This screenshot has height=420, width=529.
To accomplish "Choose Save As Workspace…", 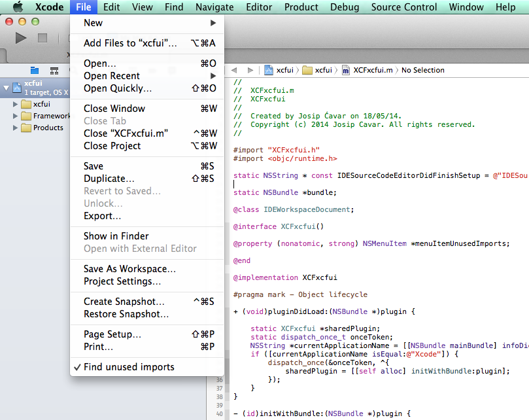I will click(146, 269).
